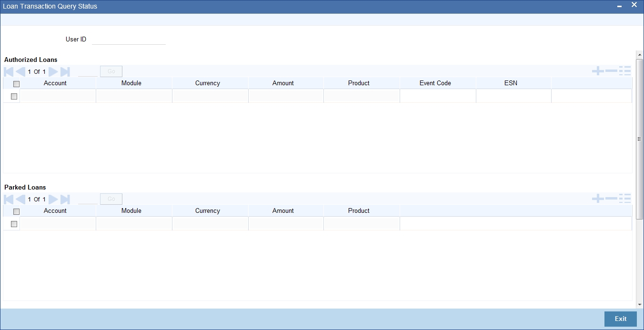Viewport: 644px width, 330px height.
Task: Click page number field in Parked Loans
Action: coord(88,199)
